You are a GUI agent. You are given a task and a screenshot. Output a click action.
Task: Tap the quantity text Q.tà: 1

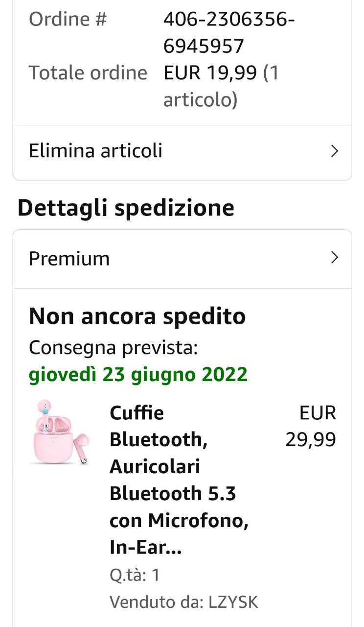(135, 575)
